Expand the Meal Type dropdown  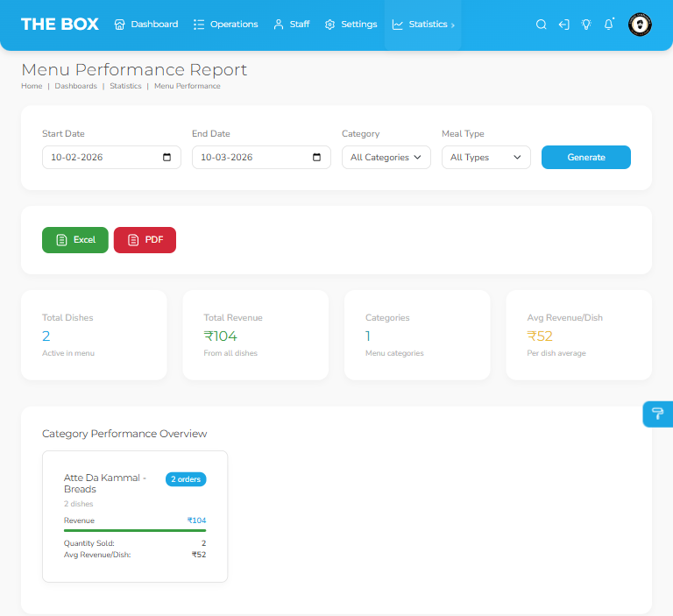click(x=485, y=158)
